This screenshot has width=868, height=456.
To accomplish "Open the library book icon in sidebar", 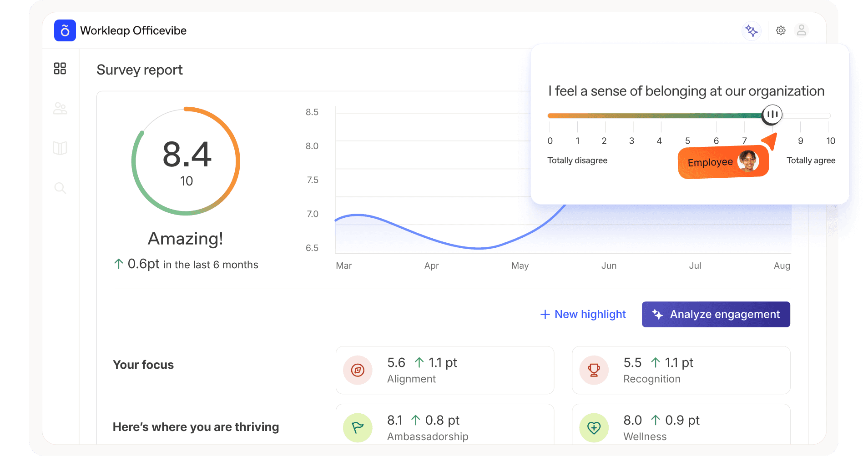I will [x=60, y=148].
